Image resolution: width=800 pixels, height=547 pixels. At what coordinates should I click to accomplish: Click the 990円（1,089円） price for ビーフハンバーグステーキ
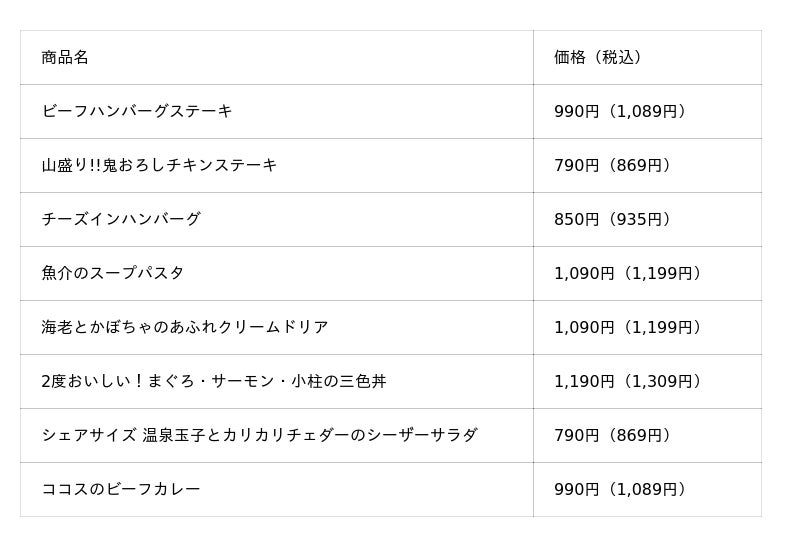(x=619, y=111)
